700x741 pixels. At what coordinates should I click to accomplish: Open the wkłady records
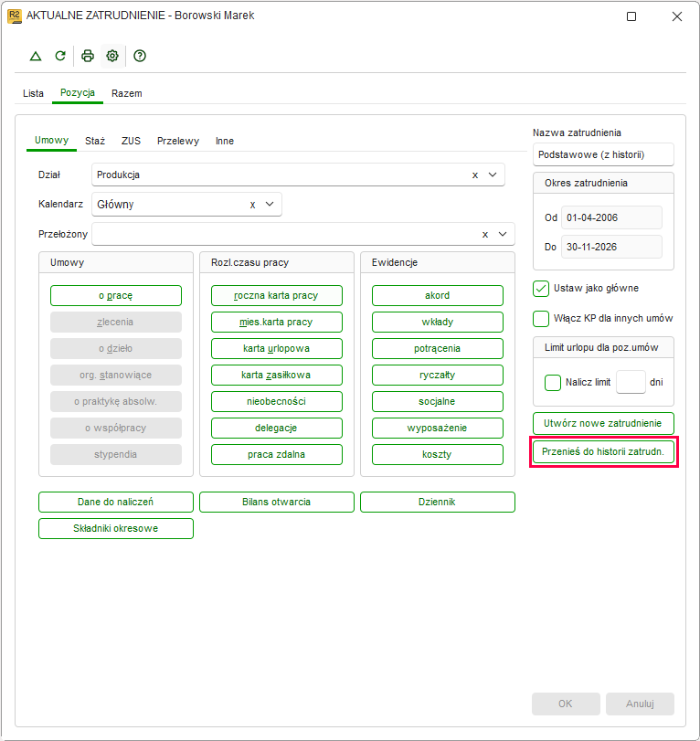[437, 323]
